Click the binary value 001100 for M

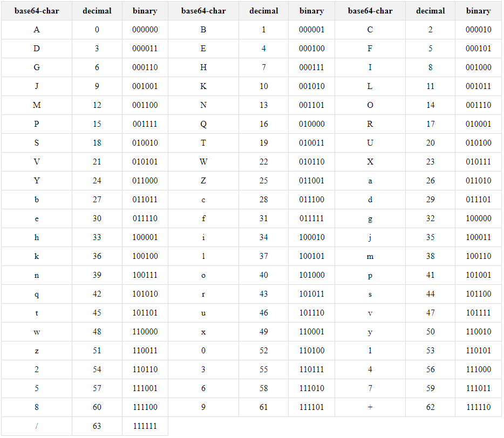tap(145, 105)
